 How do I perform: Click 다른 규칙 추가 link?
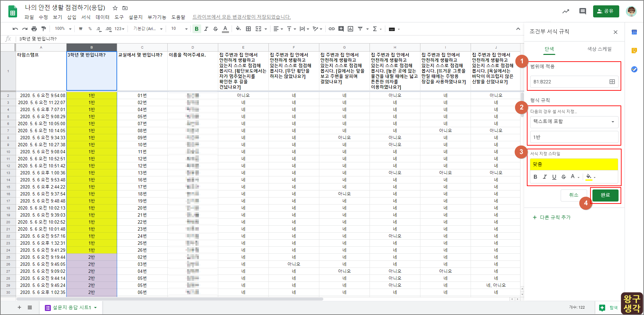point(552,217)
